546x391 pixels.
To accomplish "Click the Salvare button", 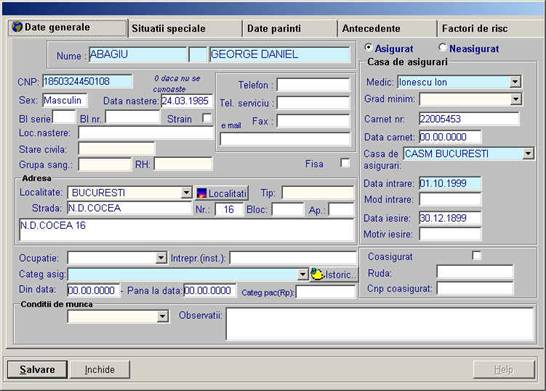I will click(x=37, y=369).
